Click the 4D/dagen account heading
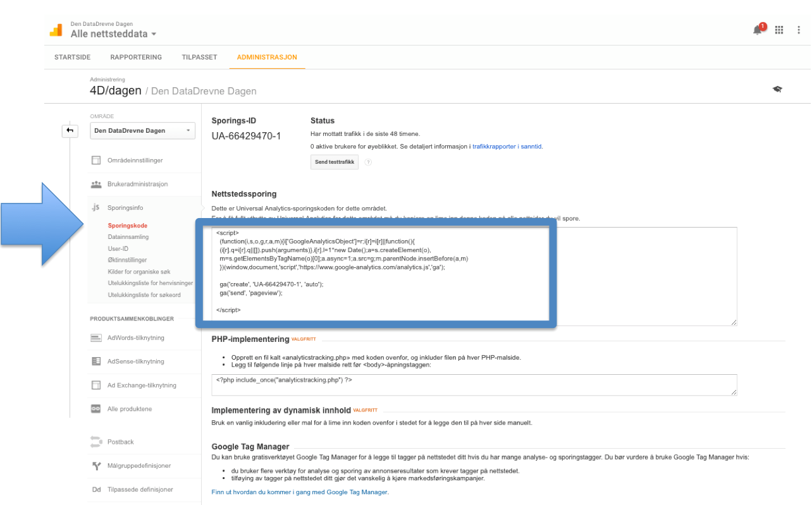 tap(116, 90)
